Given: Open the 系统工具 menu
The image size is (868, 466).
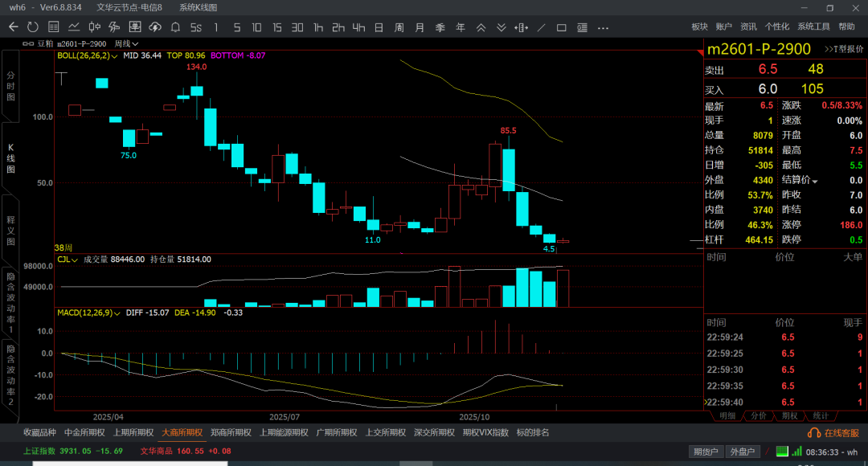Looking at the screenshot, I should [813, 27].
